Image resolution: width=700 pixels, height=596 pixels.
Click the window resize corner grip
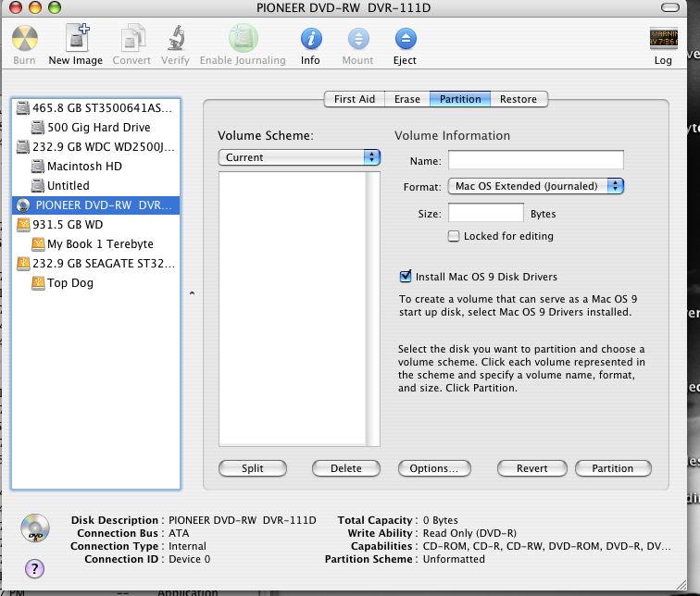[681, 584]
